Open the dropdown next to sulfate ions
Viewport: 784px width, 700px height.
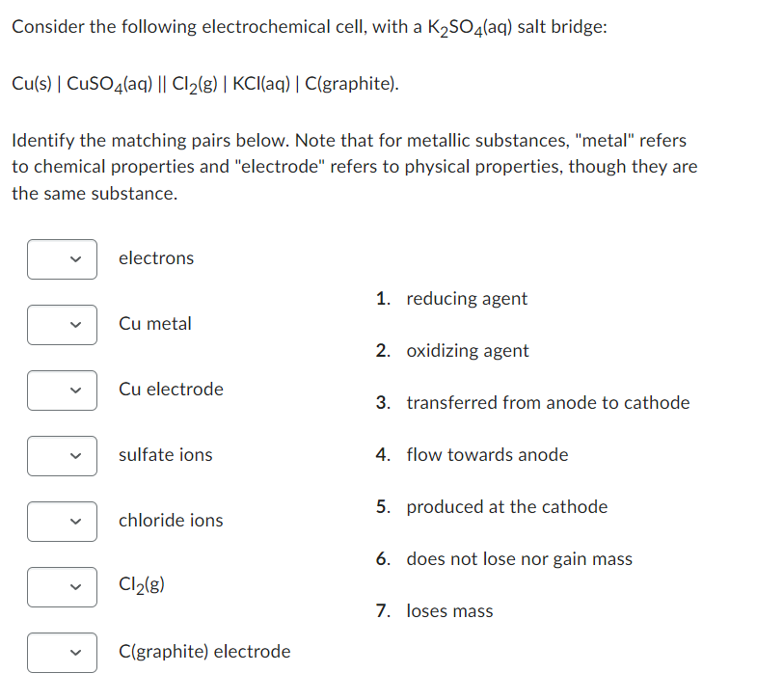point(62,456)
